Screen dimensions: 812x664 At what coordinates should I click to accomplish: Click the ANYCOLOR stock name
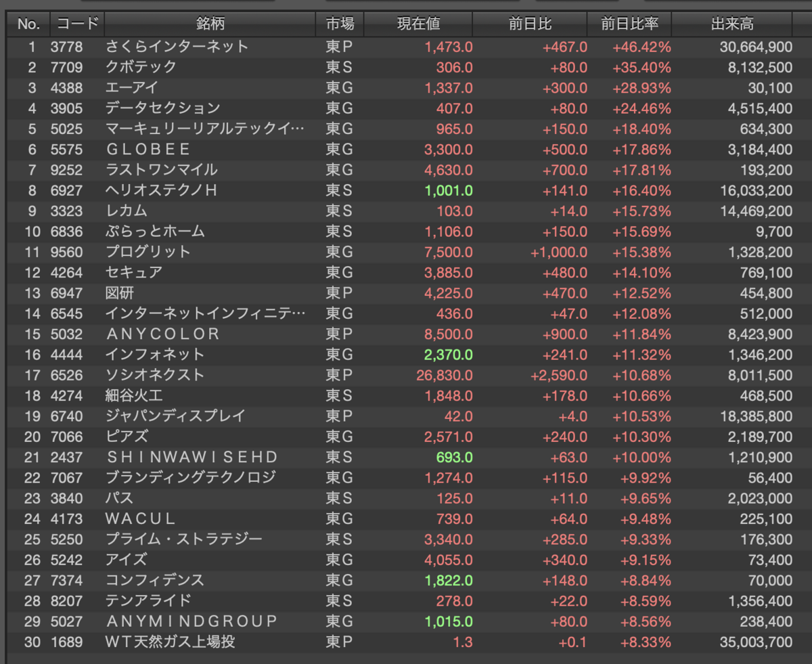pos(163,334)
